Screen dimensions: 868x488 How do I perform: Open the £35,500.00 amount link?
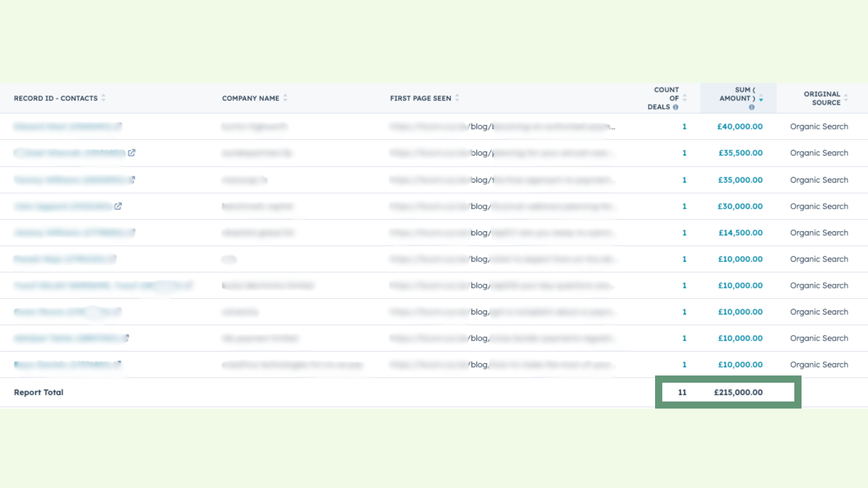741,153
